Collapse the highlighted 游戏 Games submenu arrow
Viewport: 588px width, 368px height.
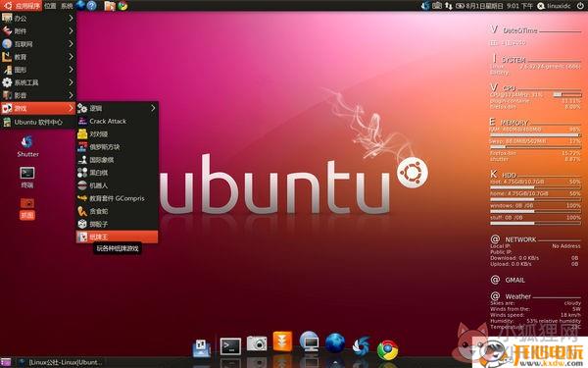click(71, 108)
